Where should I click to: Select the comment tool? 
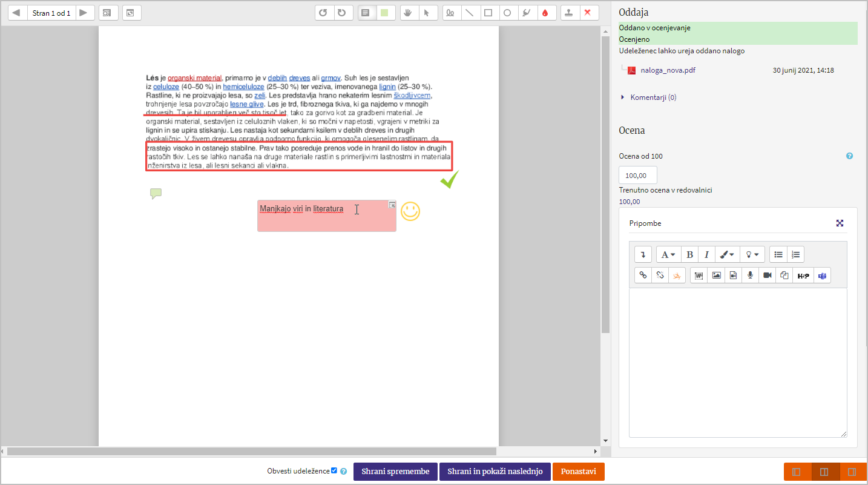point(366,13)
